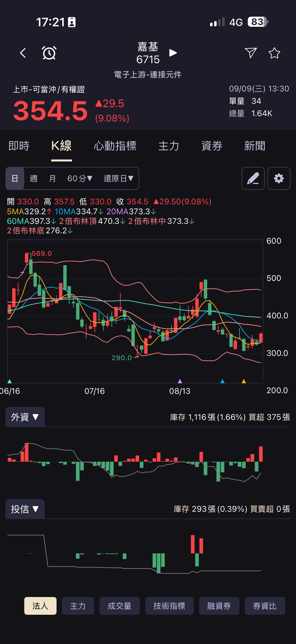Open the 主力 tab in top bar
The image size is (296, 644).
pos(169,146)
